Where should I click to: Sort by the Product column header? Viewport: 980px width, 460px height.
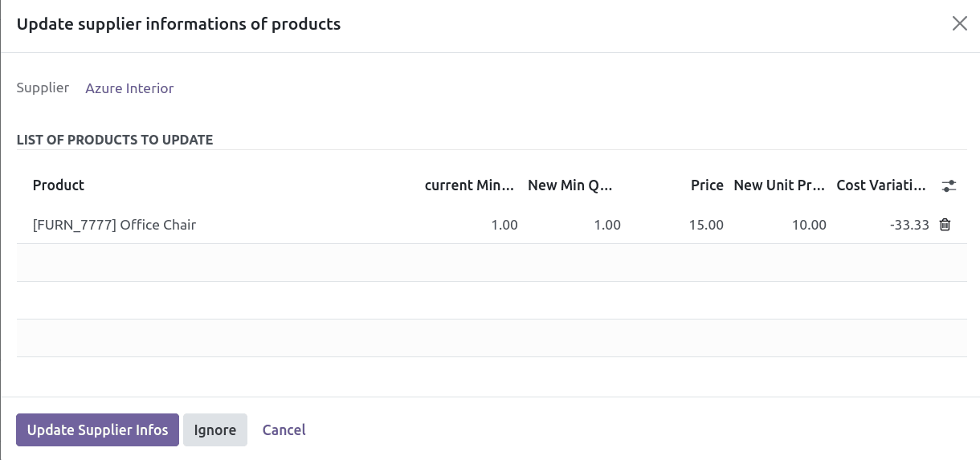point(59,185)
